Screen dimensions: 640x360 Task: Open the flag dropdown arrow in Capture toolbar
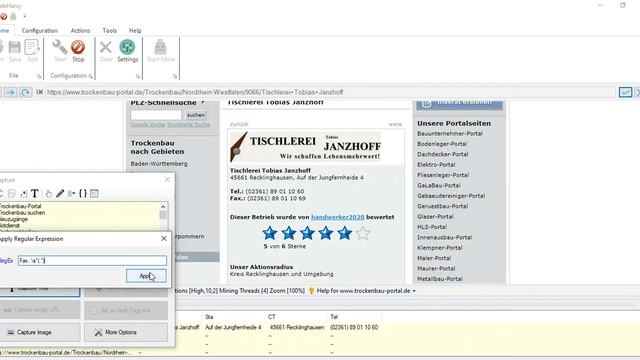(x=72, y=193)
